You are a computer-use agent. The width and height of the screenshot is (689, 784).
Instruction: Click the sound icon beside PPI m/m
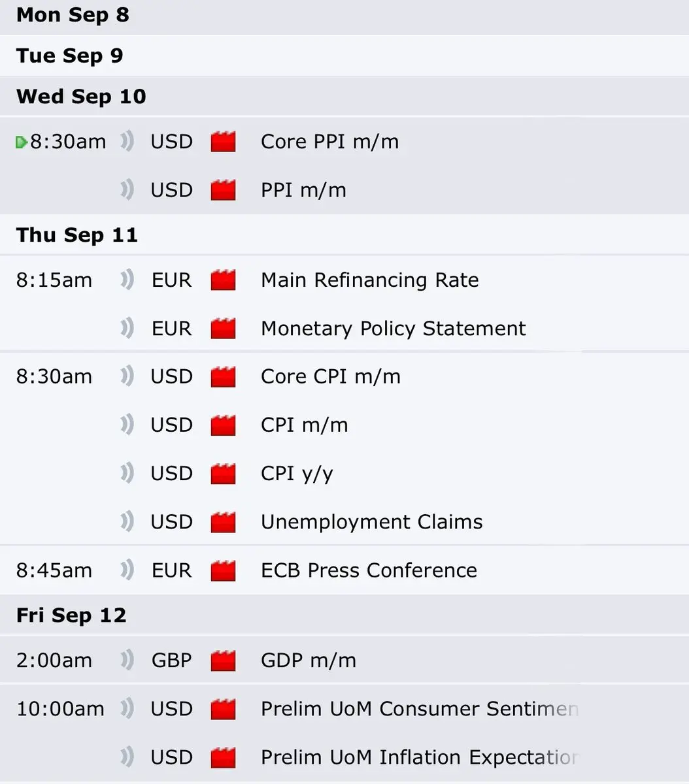[x=127, y=190]
